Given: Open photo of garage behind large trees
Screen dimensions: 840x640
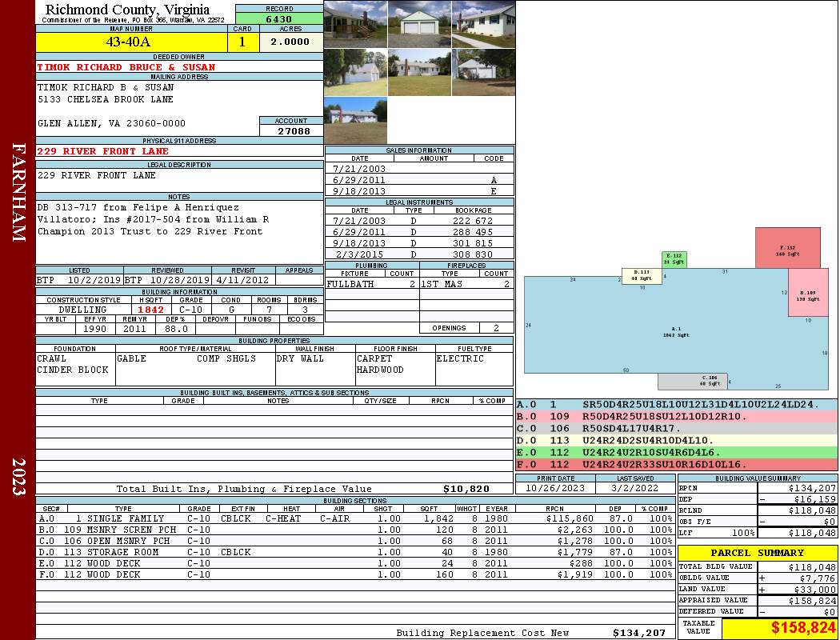Looking at the screenshot, I should 356,72.
